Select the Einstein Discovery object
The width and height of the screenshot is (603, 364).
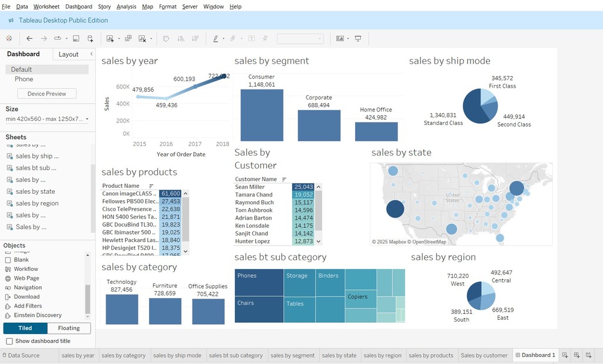[x=38, y=315]
